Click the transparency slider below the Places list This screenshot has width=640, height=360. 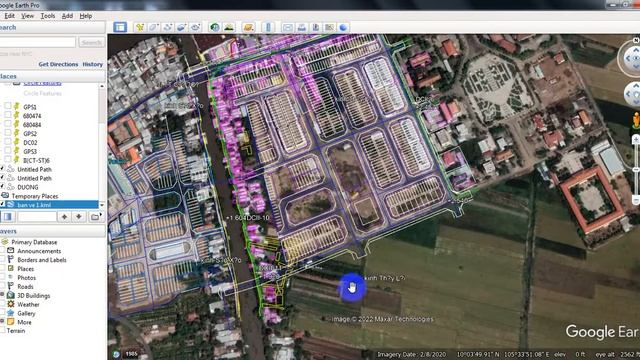coord(37,217)
